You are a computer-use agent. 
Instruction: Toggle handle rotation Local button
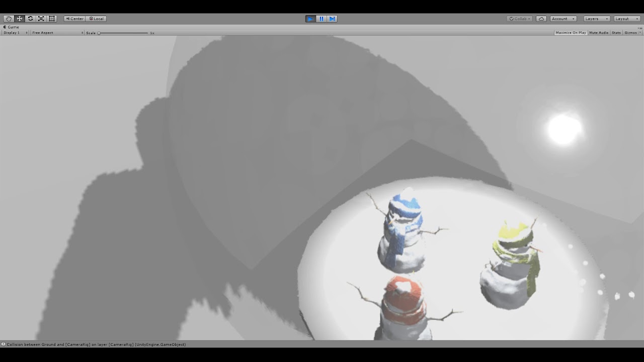pos(96,19)
